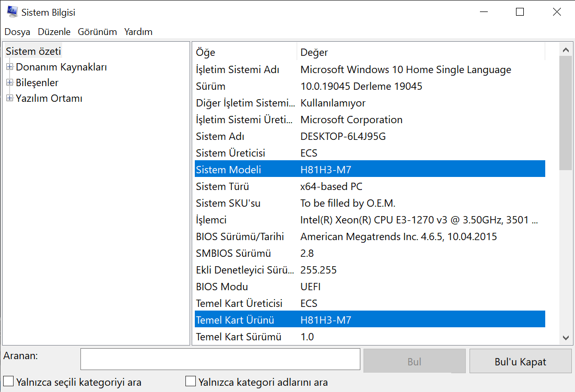
Task: Maximize the Sistem Bilgisi window
Action: (520, 12)
